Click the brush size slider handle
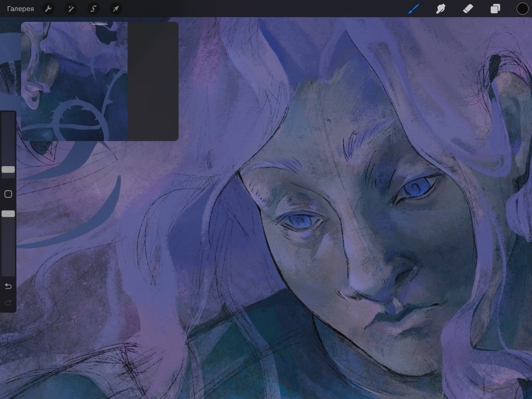The height and width of the screenshot is (399, 532). pos(8,170)
